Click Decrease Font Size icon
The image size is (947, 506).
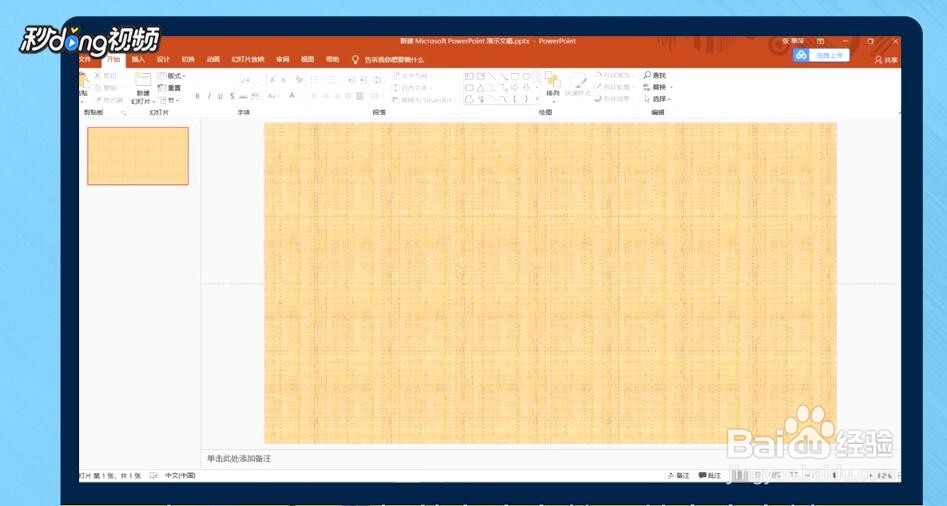(x=284, y=80)
